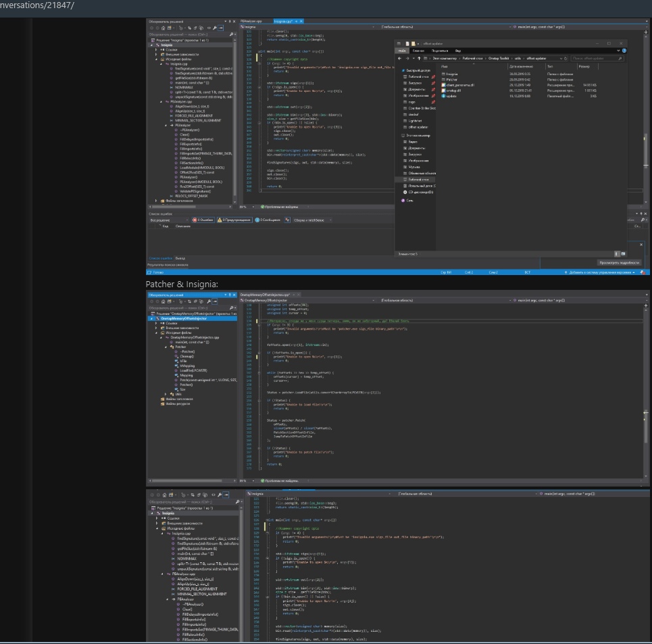Toggle the 0 Ошибок error filter

(203, 220)
